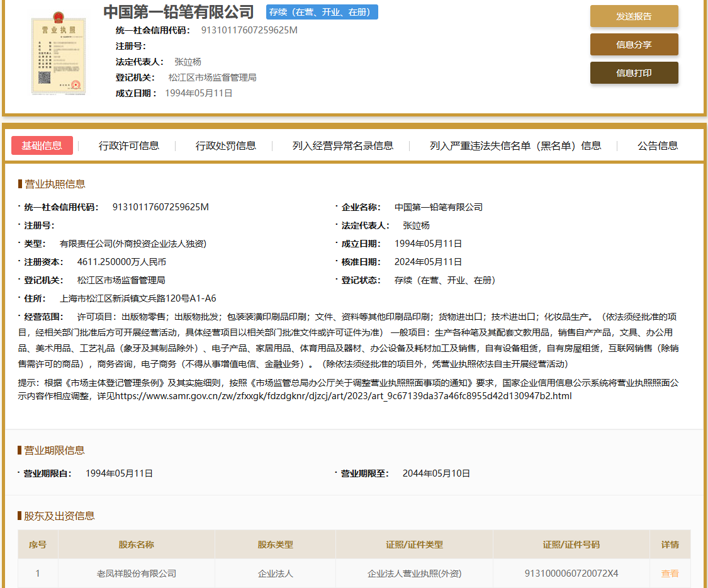
Task: Click 松江区市场监督管理局 in the header
Action: [212, 77]
